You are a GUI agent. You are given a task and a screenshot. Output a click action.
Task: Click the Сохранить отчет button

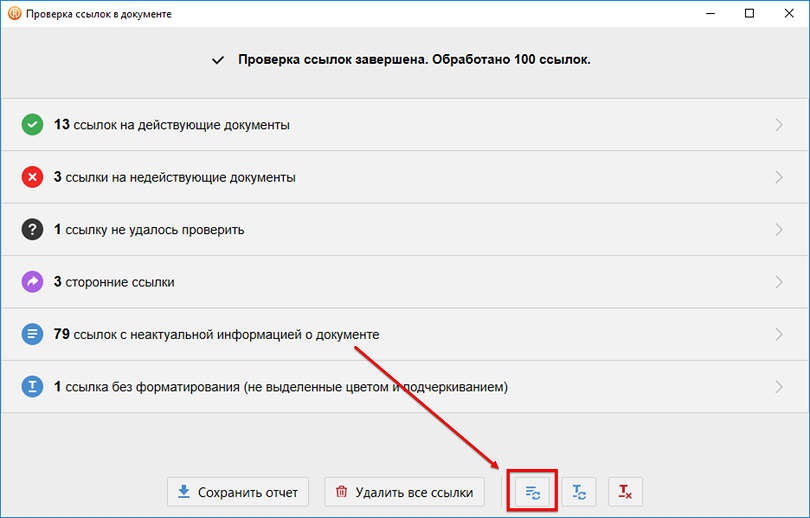[238, 492]
